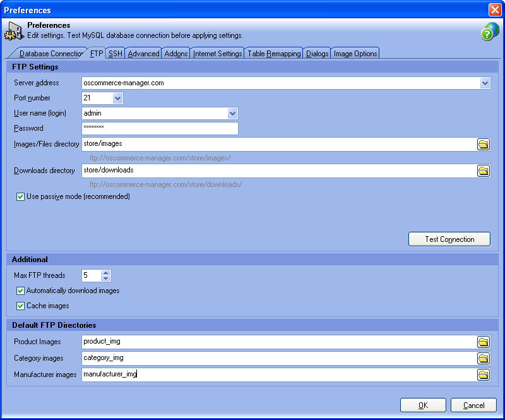The width and height of the screenshot is (505, 420).
Task: Click Manufacturer images folder browse icon
Action: coord(484,375)
